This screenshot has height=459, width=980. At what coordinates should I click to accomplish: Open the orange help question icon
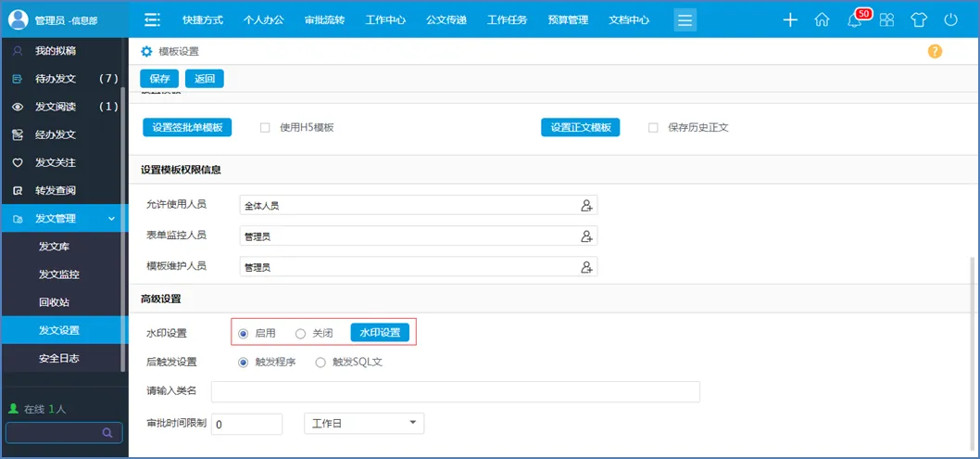[x=935, y=52]
